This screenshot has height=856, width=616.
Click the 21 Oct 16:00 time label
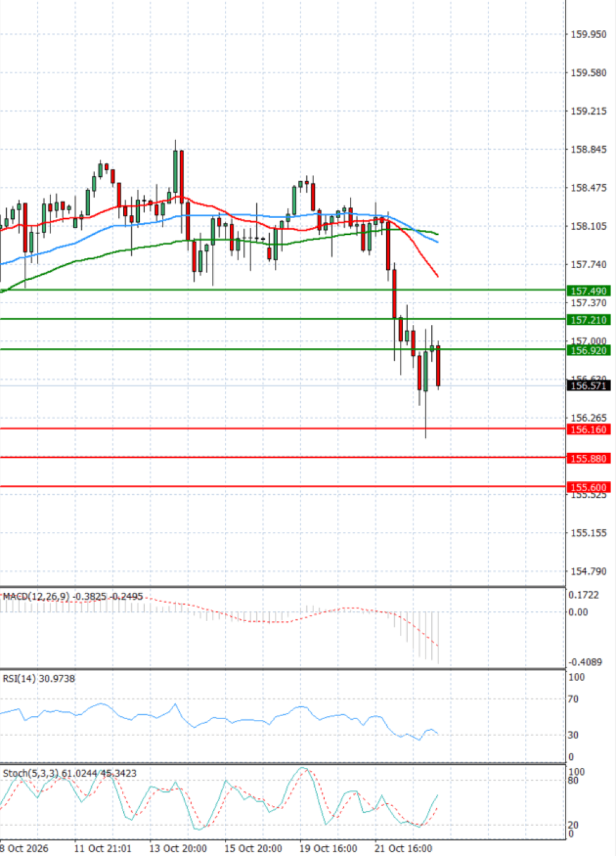(403, 849)
